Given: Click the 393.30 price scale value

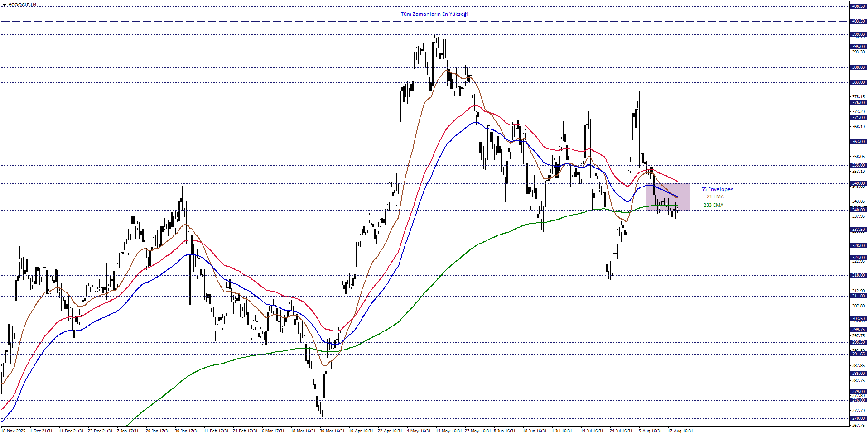Looking at the screenshot, I should coord(858,52).
